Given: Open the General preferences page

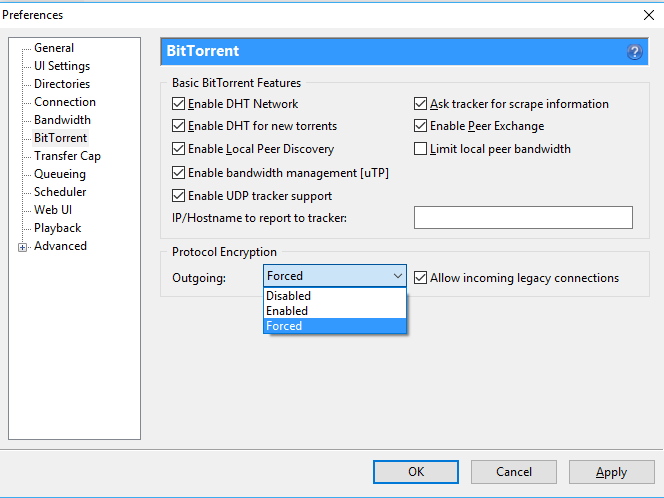Looking at the screenshot, I should 54,48.
